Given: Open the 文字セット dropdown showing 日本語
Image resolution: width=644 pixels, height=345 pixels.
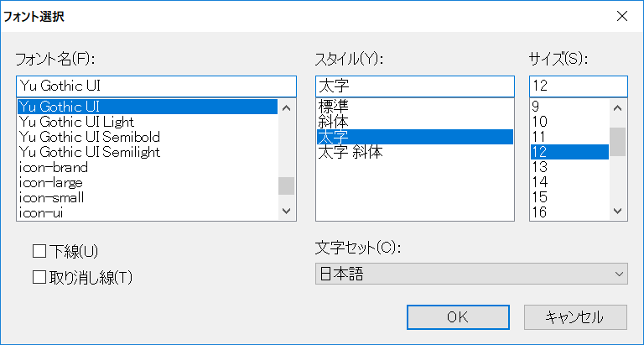Looking at the screenshot, I should point(471,274).
